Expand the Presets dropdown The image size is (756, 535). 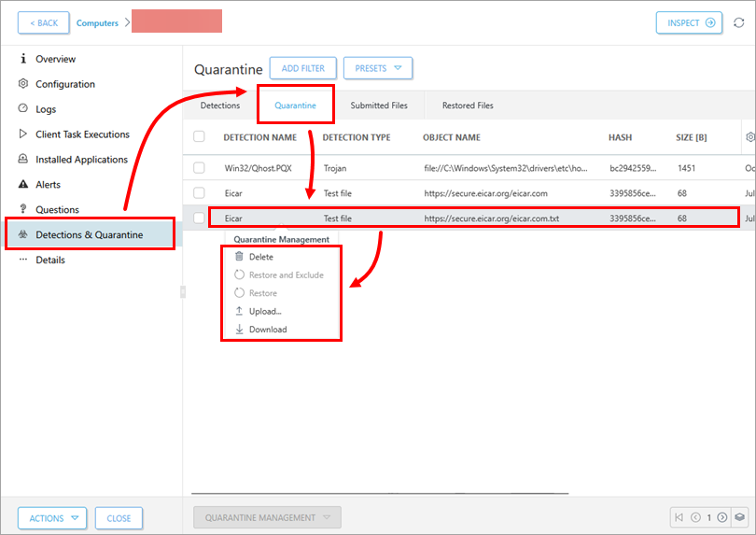point(377,68)
